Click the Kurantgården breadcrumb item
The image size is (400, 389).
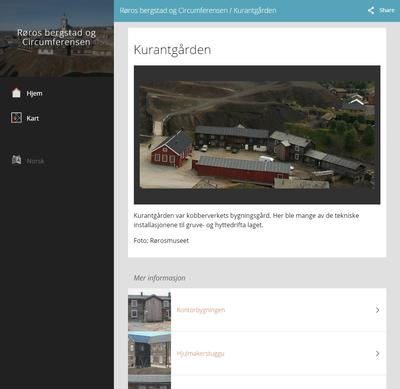[255, 11]
